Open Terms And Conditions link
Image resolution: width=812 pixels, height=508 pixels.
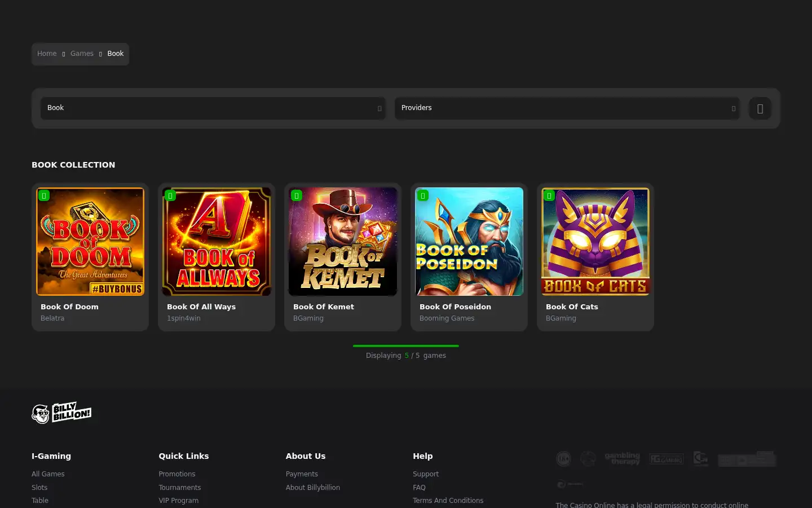[448, 501]
